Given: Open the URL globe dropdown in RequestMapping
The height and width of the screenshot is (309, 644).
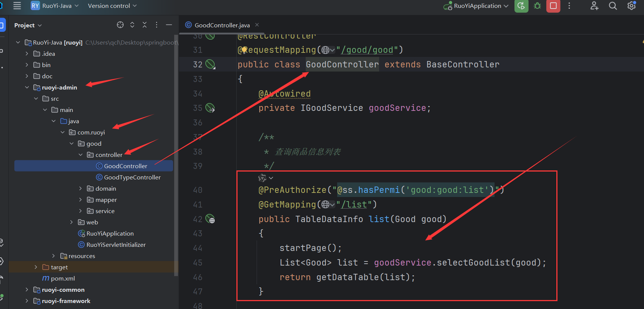Looking at the screenshot, I should pos(328,50).
